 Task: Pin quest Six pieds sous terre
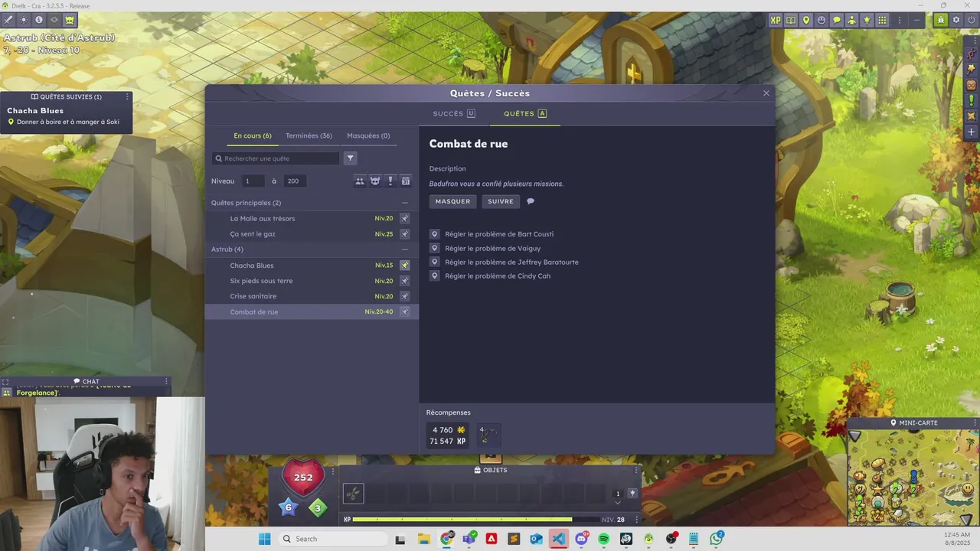405,281
